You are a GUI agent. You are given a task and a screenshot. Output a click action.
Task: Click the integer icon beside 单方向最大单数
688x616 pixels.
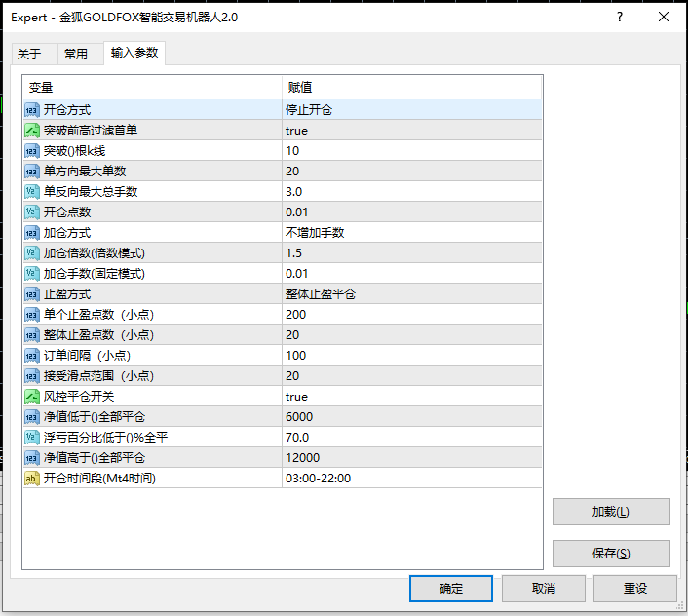32,172
